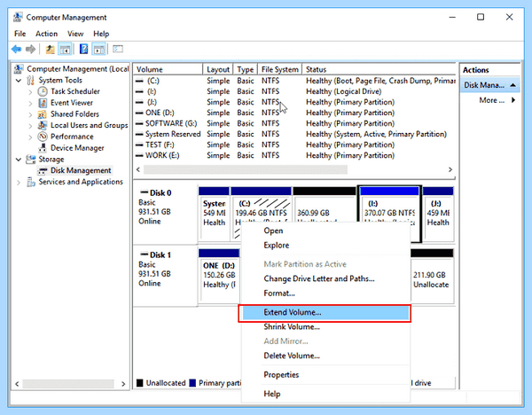Screen dimensions: 532x415
Task: Expand the Performance node
Action: (x=30, y=137)
